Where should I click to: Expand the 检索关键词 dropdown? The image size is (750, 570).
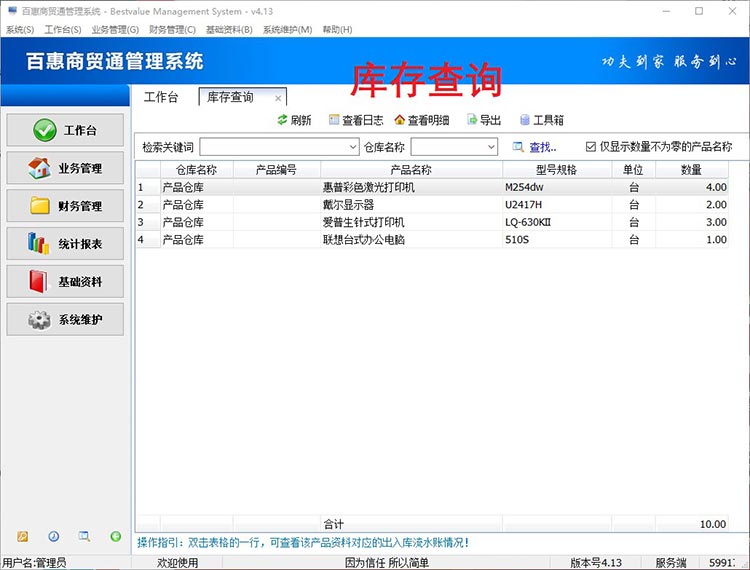(352, 147)
